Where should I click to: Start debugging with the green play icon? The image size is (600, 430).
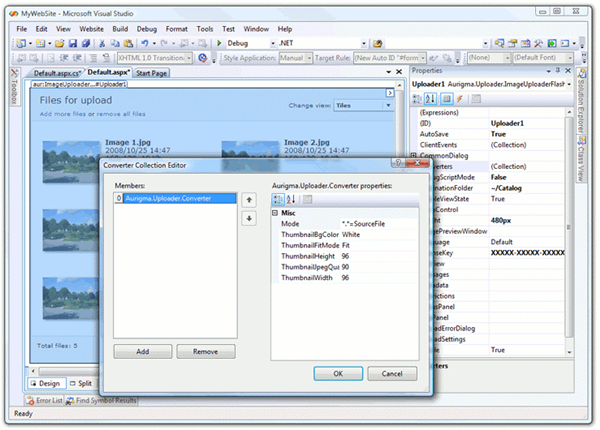click(x=219, y=43)
